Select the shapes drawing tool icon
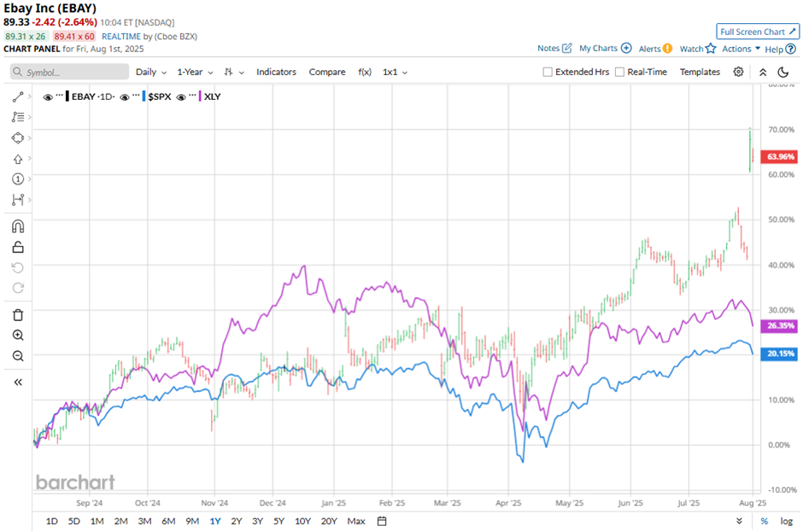The height and width of the screenshot is (532, 803). coord(18,138)
